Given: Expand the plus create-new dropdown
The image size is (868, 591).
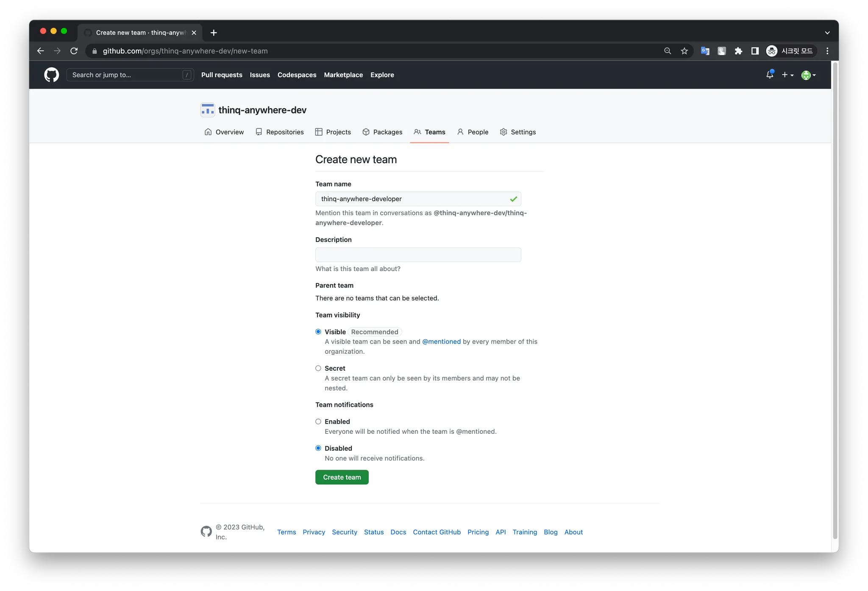Looking at the screenshot, I should coord(787,75).
